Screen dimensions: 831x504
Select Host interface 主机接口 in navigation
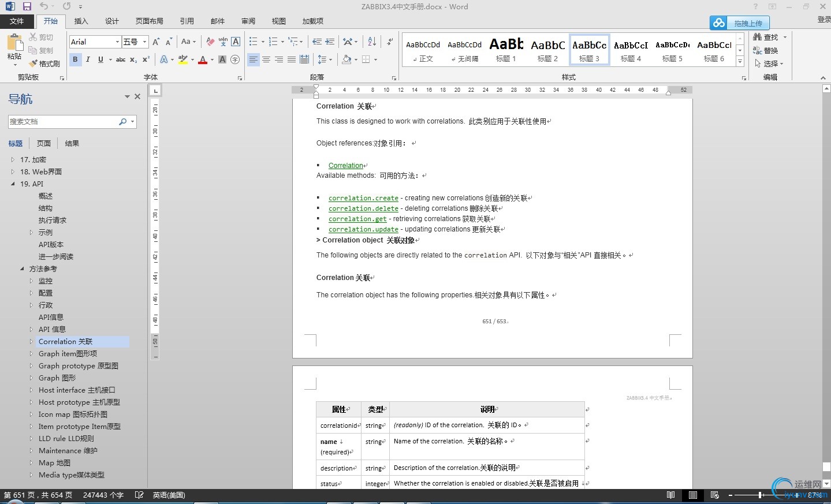coord(77,390)
